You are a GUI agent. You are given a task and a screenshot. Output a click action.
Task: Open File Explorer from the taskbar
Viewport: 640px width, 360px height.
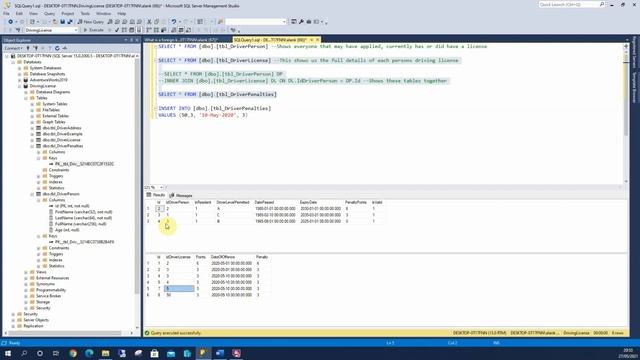click(106, 353)
